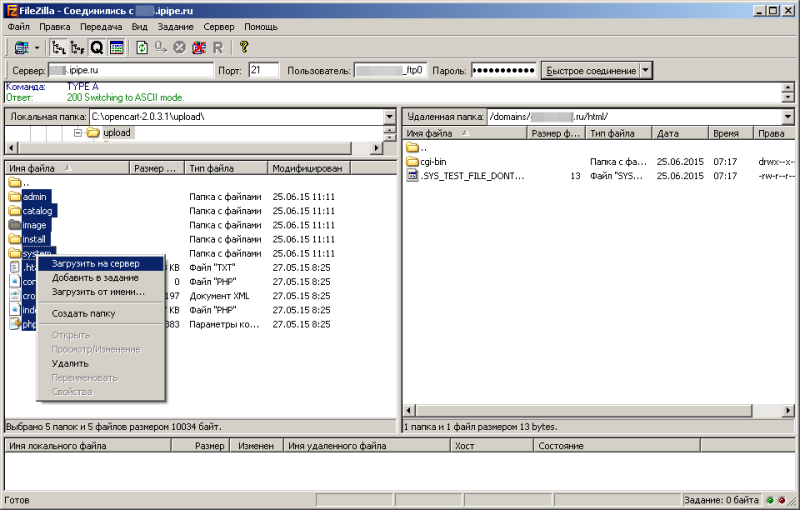Click the Cancel current operation icon
This screenshot has height=510, width=800.
click(x=179, y=47)
